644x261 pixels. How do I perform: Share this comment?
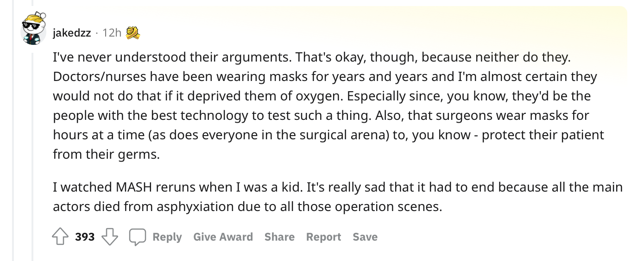(279, 237)
